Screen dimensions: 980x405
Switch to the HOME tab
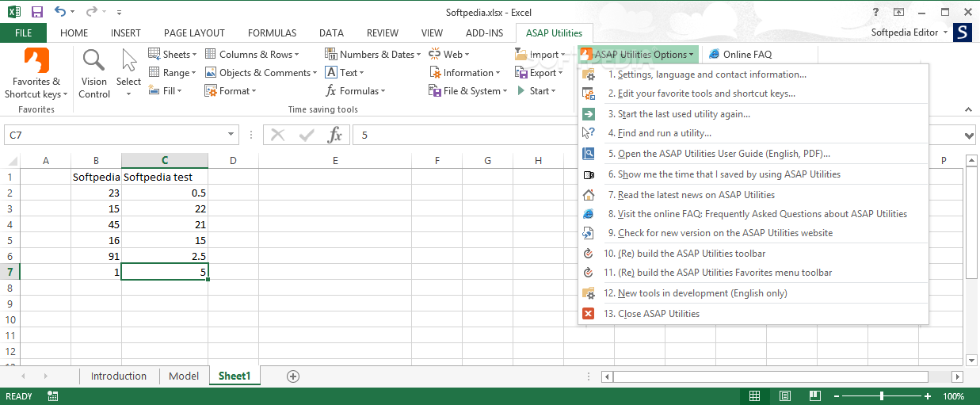click(74, 33)
